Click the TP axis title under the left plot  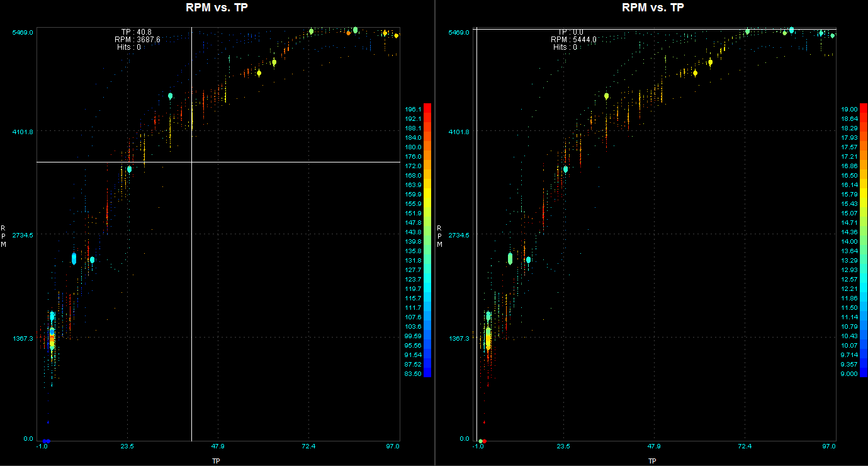pyautogui.click(x=216, y=461)
